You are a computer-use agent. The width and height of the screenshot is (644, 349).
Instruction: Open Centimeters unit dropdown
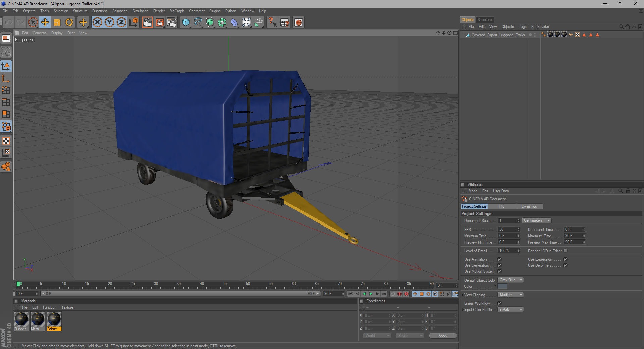(x=536, y=220)
